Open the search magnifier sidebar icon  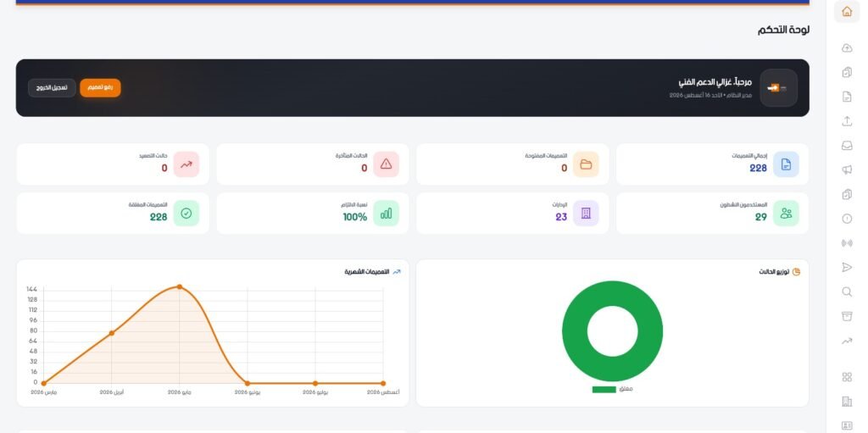point(847,291)
